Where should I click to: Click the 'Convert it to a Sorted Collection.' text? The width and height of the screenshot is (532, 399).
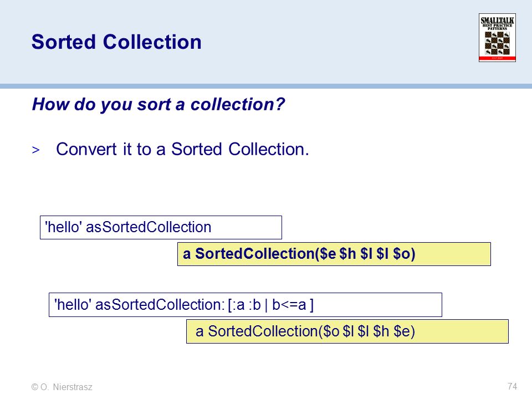coord(182,149)
